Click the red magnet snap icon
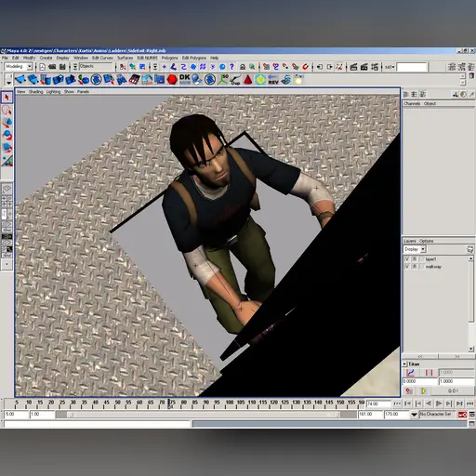Screen dimensions: 476x476 point(306,67)
